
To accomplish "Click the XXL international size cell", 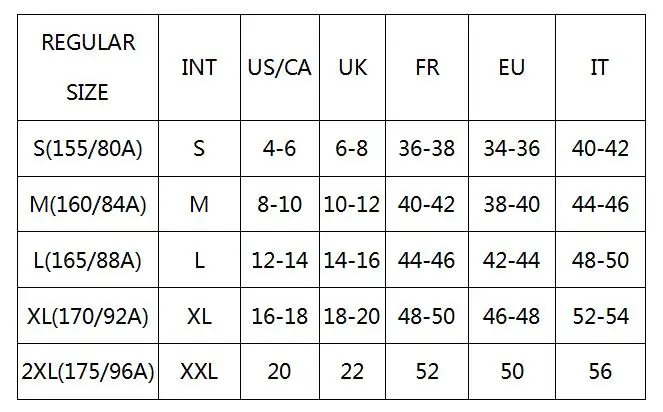I will coord(200,372).
